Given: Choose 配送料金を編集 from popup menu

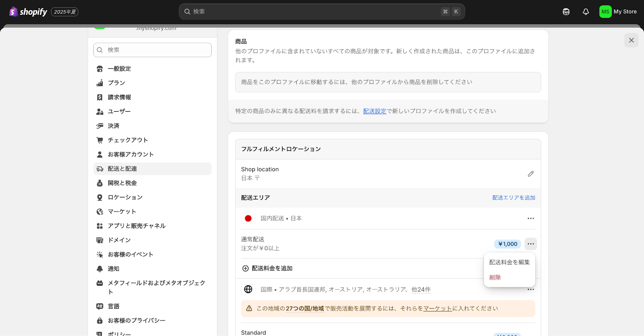Looking at the screenshot, I should pyautogui.click(x=510, y=262).
